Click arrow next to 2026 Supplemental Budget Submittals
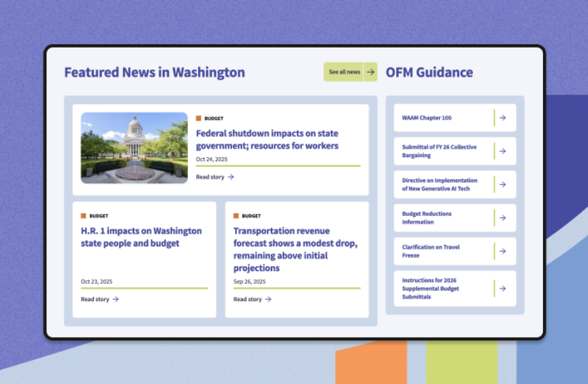588x384 pixels. [502, 289]
